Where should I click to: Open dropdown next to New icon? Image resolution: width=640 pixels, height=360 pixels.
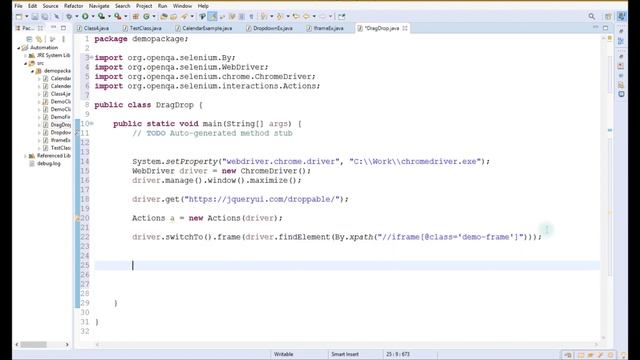tap(27, 16)
